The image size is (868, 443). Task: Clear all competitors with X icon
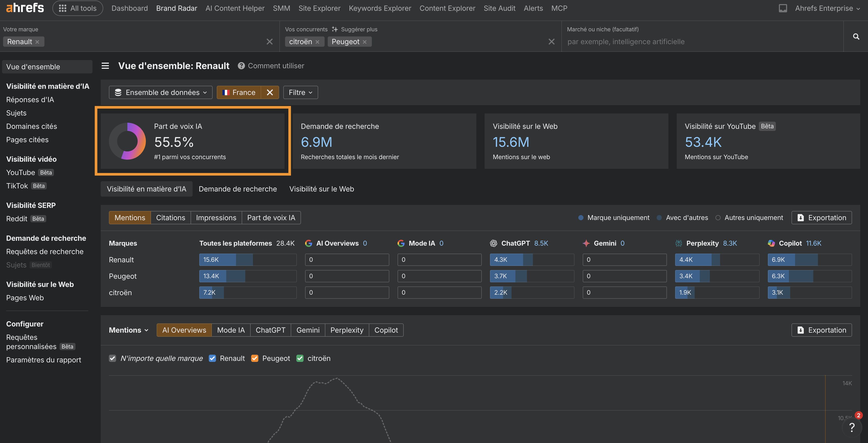551,42
